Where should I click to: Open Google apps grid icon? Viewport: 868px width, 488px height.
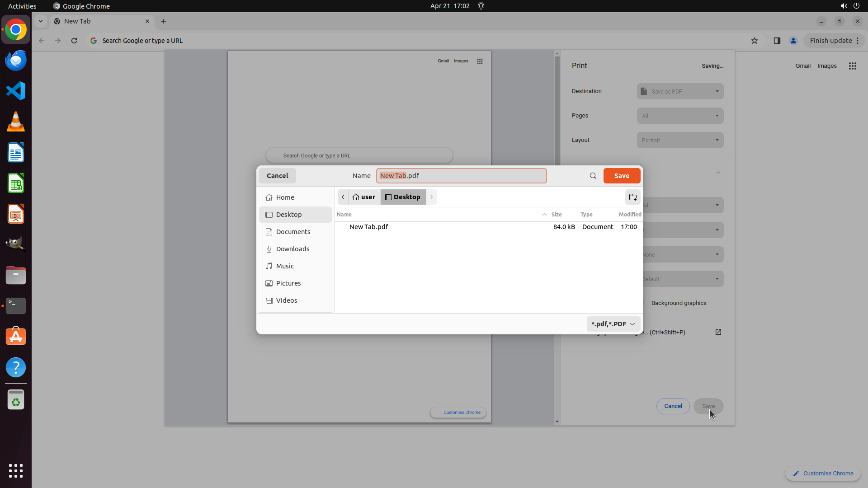[852, 66]
